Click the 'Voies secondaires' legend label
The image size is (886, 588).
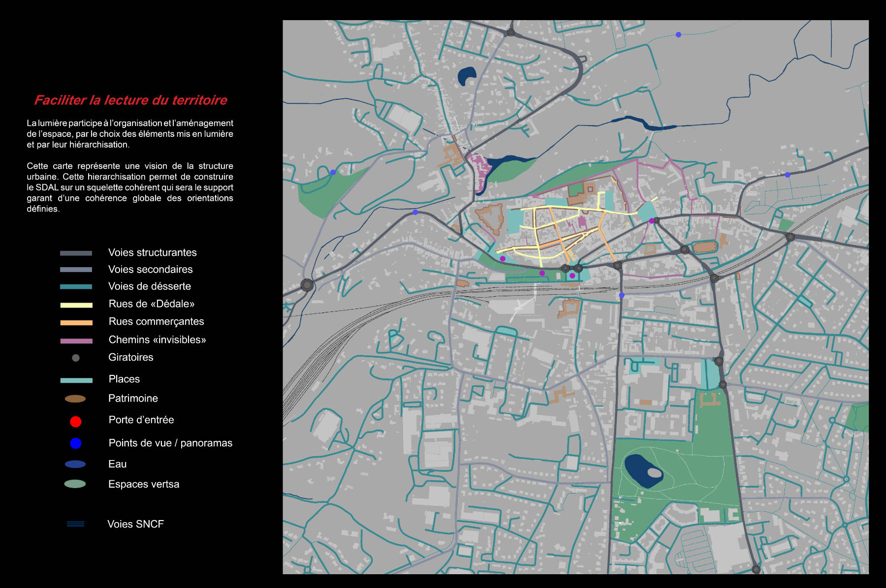151,270
